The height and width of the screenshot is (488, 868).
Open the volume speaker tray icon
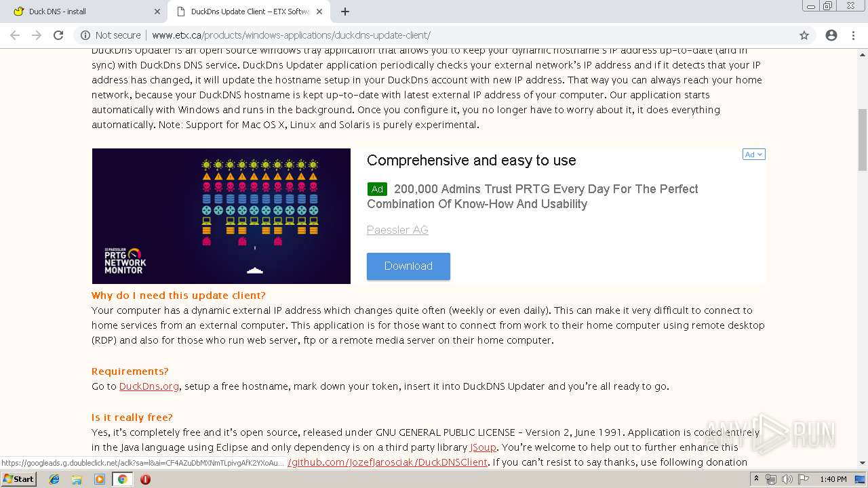[787, 479]
